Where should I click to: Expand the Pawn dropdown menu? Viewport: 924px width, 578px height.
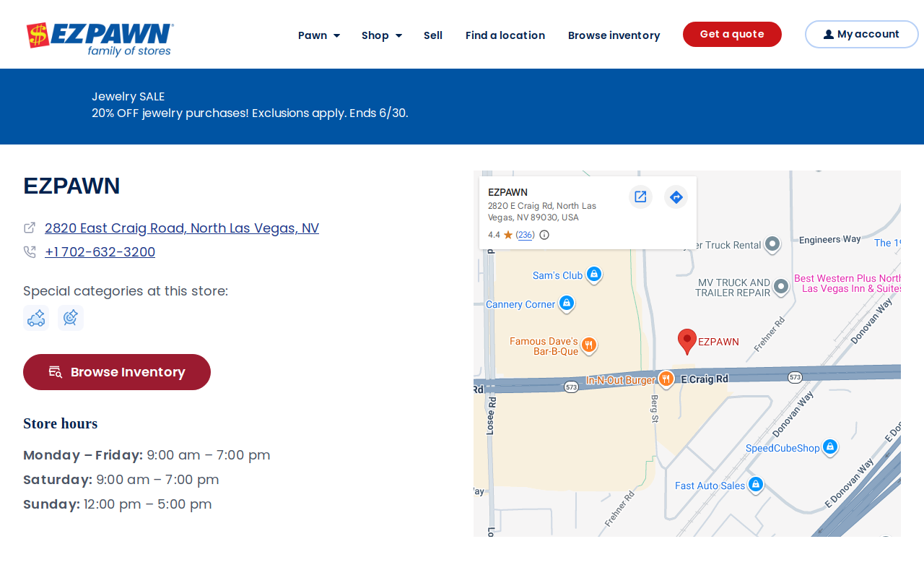319,35
